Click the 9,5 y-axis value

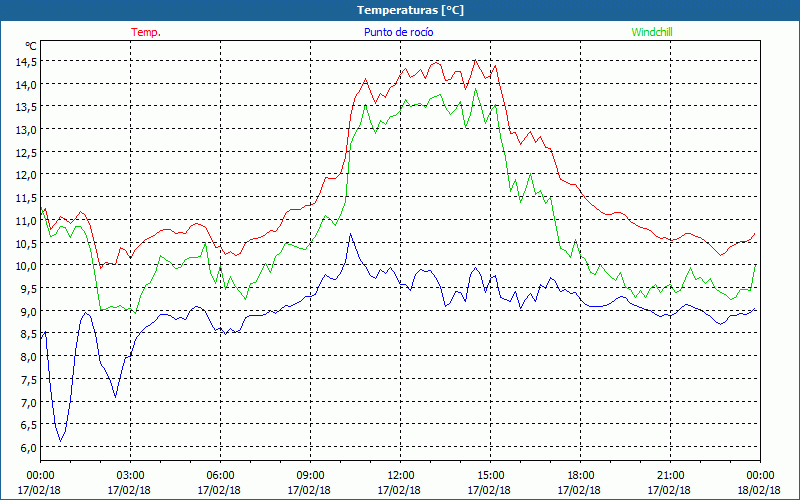29,289
